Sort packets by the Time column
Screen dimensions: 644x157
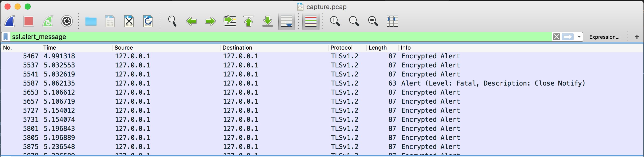tap(50, 48)
